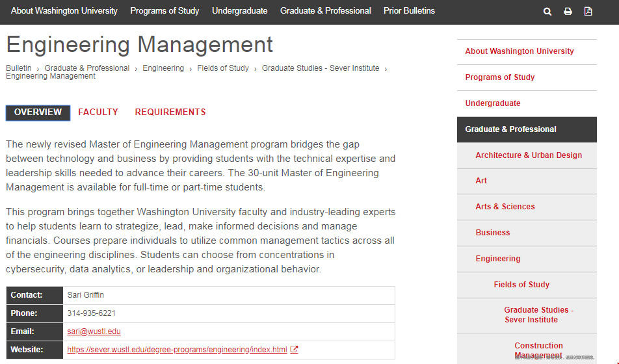Open Art sidebar link

481,181
